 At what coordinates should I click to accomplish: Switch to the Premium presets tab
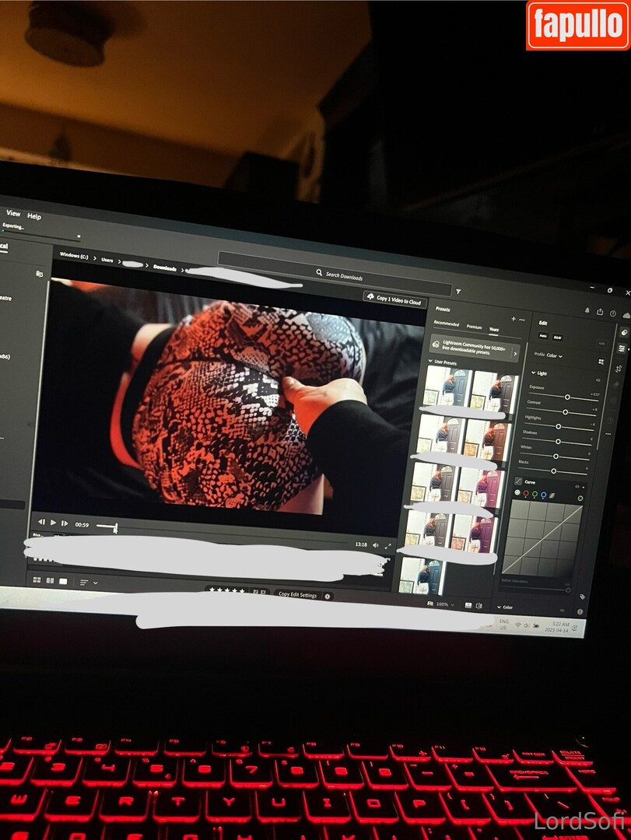[x=474, y=327]
